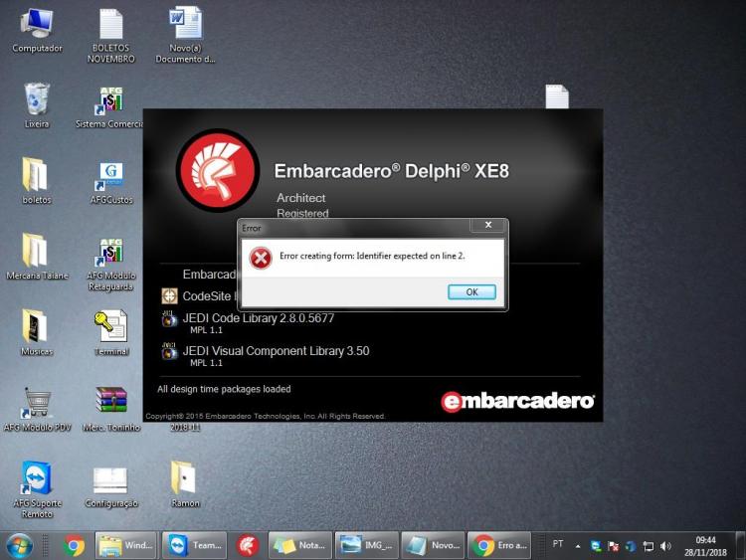Select the Merc. Toninho WinRAR archive

[x=111, y=409]
